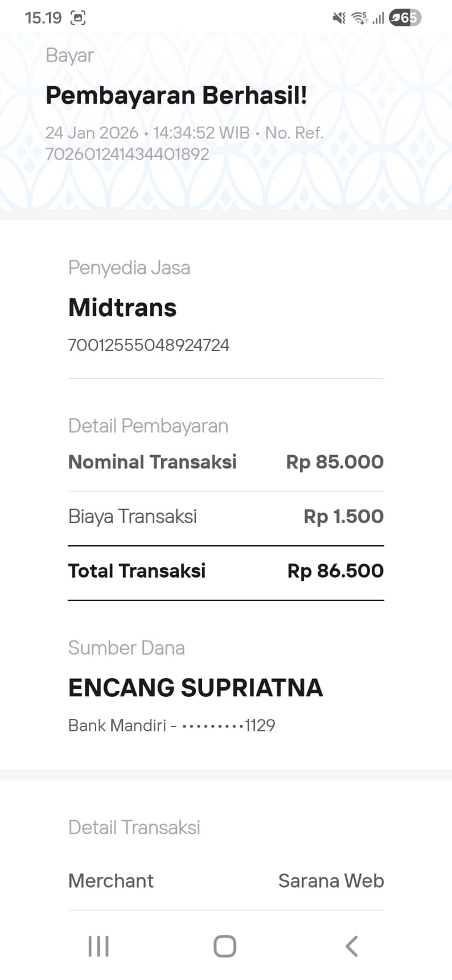The width and height of the screenshot is (452, 980).
Task: Tap the battery indicator showing 65
Action: pyautogui.click(x=405, y=18)
